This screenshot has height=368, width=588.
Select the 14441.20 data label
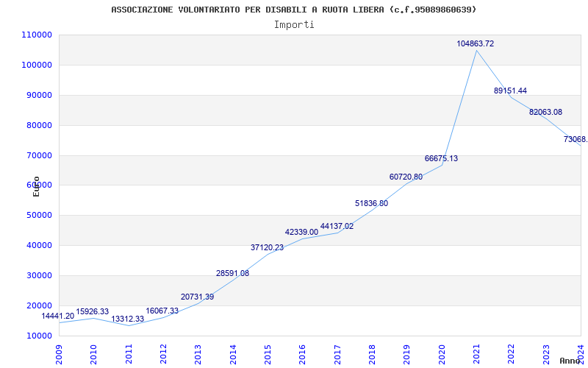(58, 316)
